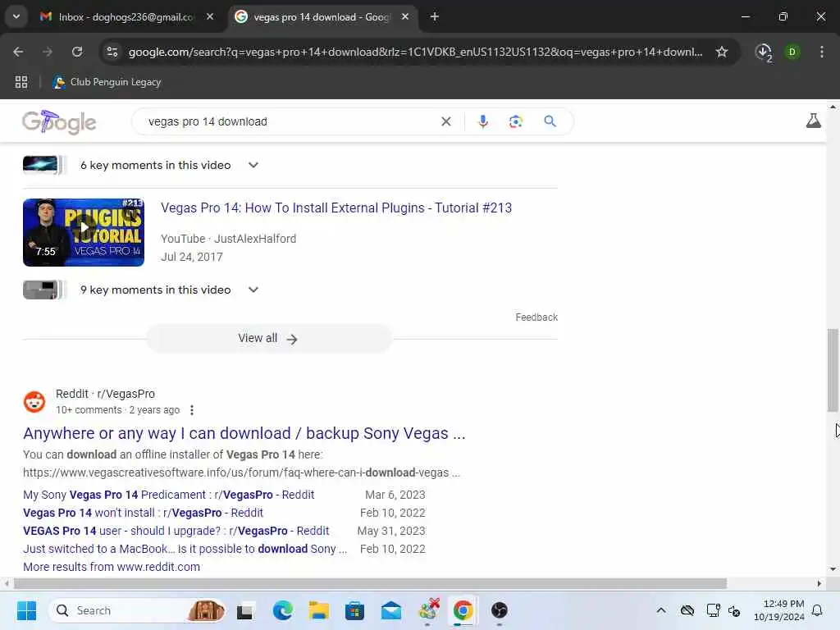Image resolution: width=840 pixels, height=630 pixels.
Task: Click the Reddit logo icon
Action: 34,402
